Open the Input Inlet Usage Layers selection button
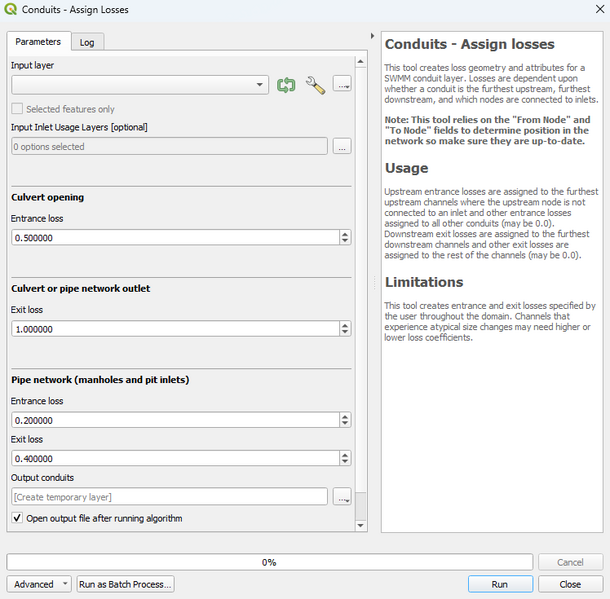 click(x=342, y=147)
